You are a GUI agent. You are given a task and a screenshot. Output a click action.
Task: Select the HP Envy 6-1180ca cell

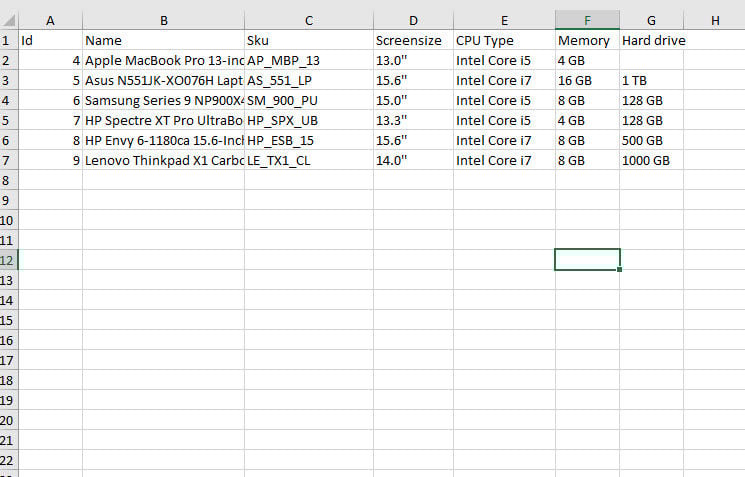(x=163, y=140)
